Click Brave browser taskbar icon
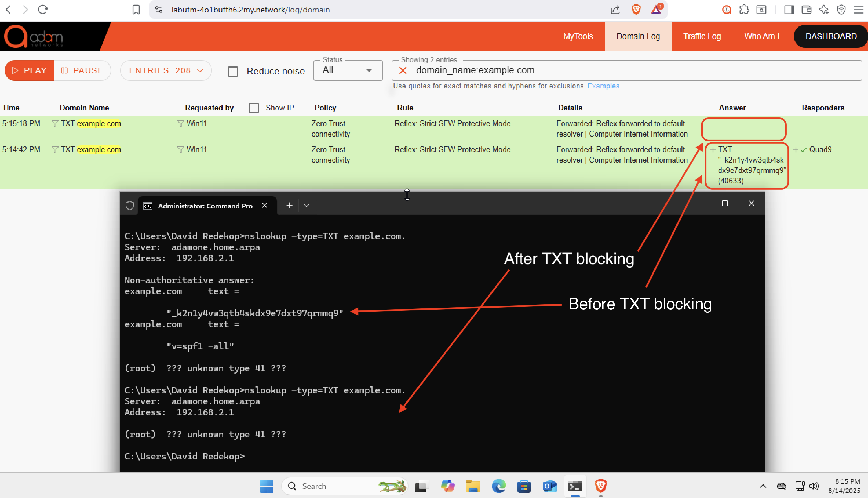 click(601, 486)
